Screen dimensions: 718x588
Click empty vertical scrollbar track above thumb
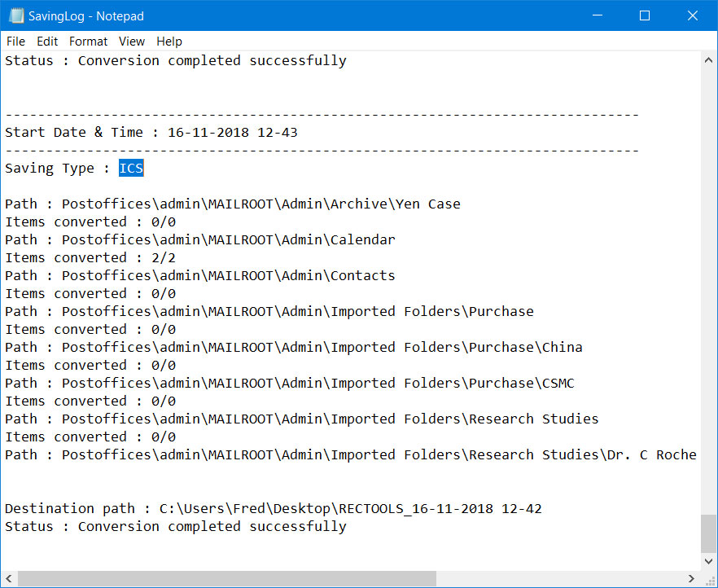(x=708, y=292)
